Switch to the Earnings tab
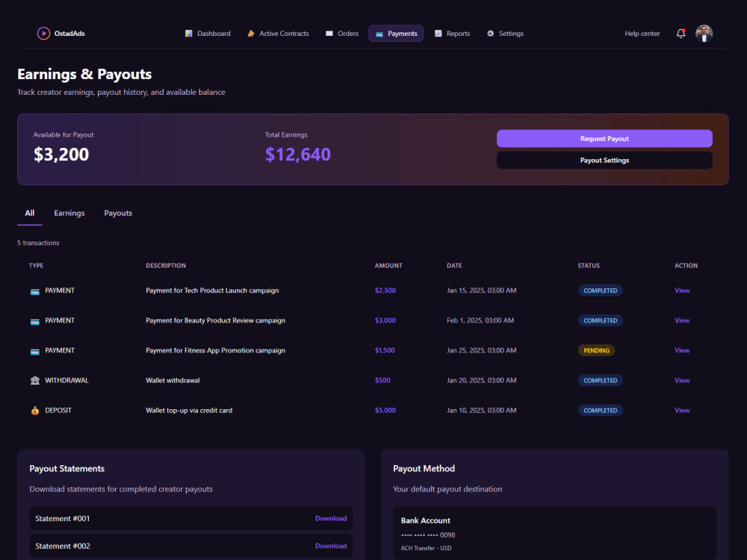 [x=69, y=213]
